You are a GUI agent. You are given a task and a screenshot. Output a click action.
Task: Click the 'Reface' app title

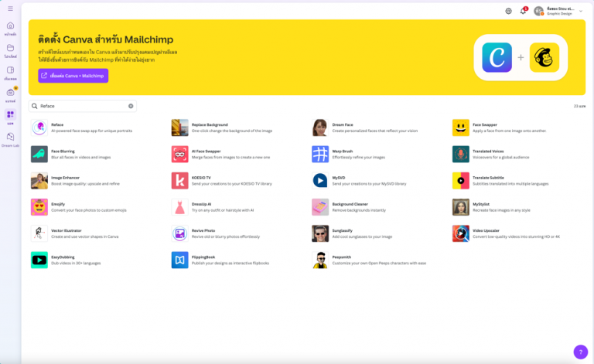pos(57,125)
